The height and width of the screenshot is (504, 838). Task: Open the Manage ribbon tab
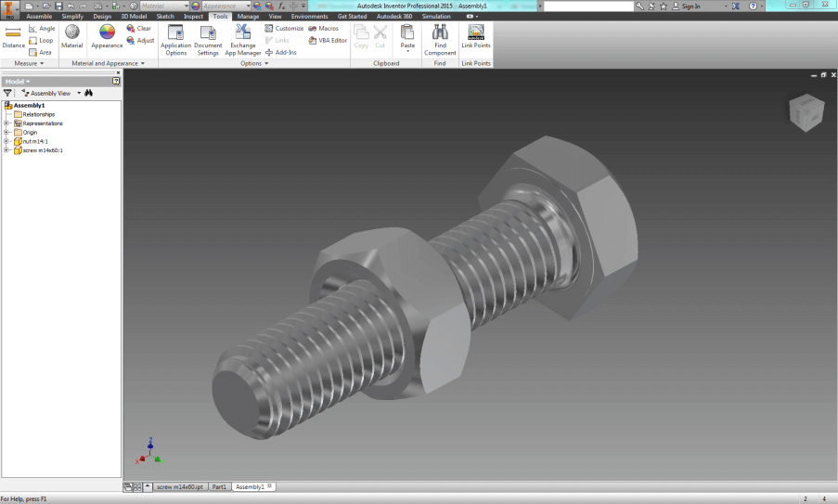point(248,16)
